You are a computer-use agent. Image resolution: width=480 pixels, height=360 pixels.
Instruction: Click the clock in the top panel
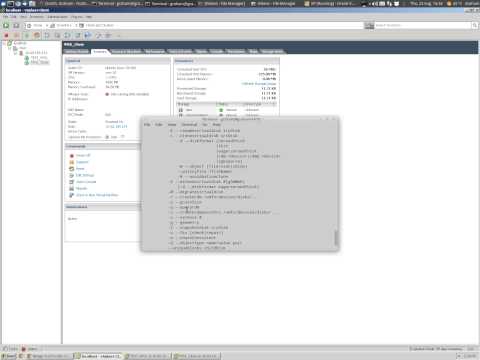point(427,4)
